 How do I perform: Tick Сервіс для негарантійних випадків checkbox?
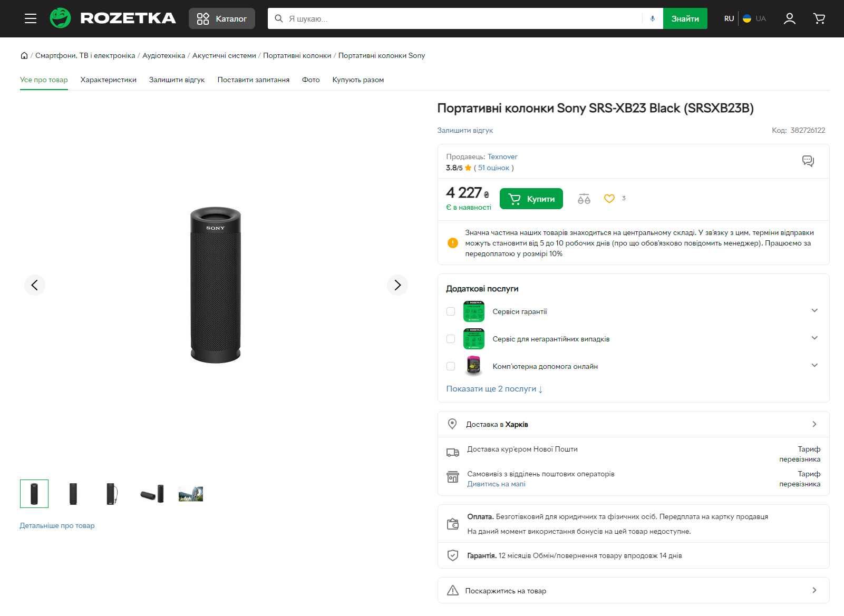pyautogui.click(x=451, y=339)
